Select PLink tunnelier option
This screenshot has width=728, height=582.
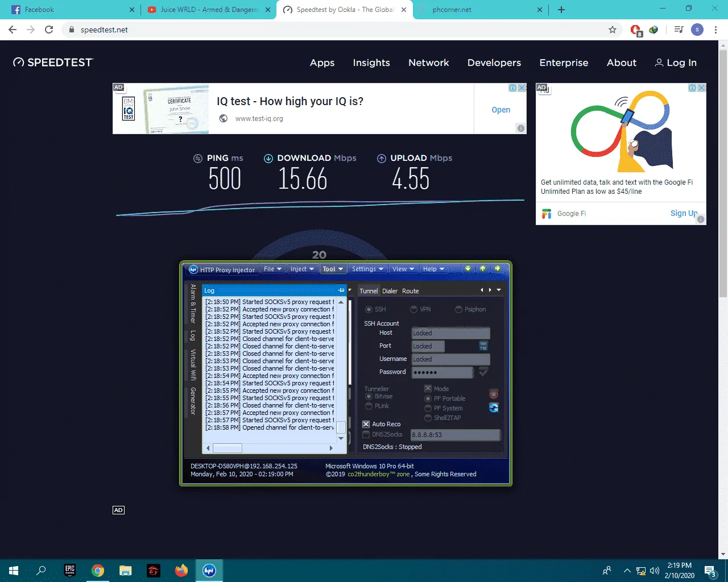[369, 406]
